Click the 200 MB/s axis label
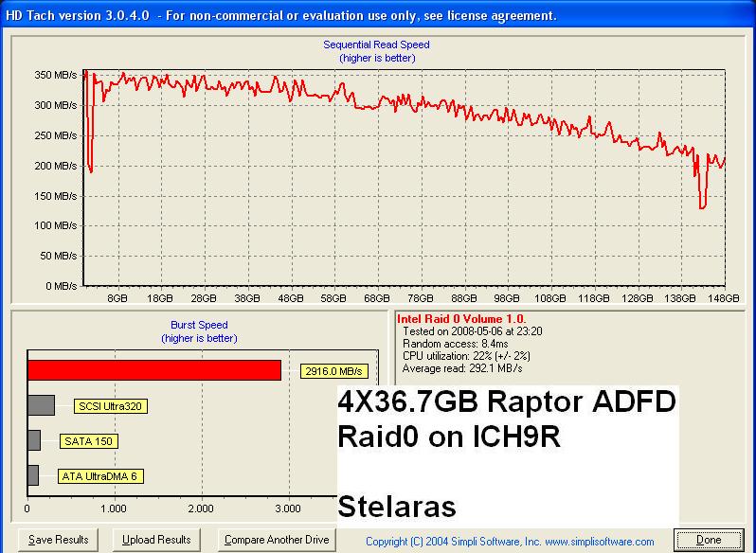This screenshot has height=553, width=756. [x=56, y=166]
